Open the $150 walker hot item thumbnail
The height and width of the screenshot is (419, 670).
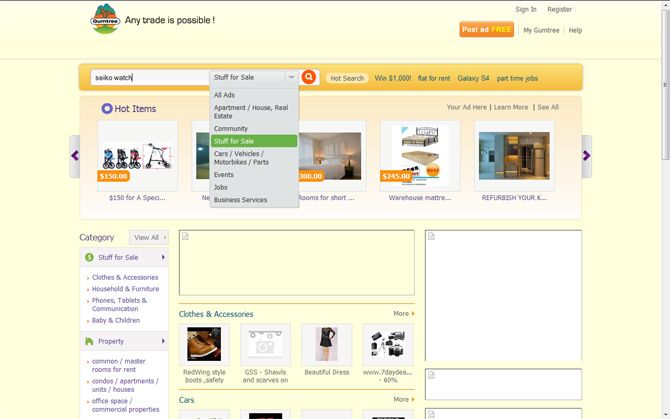point(137,155)
